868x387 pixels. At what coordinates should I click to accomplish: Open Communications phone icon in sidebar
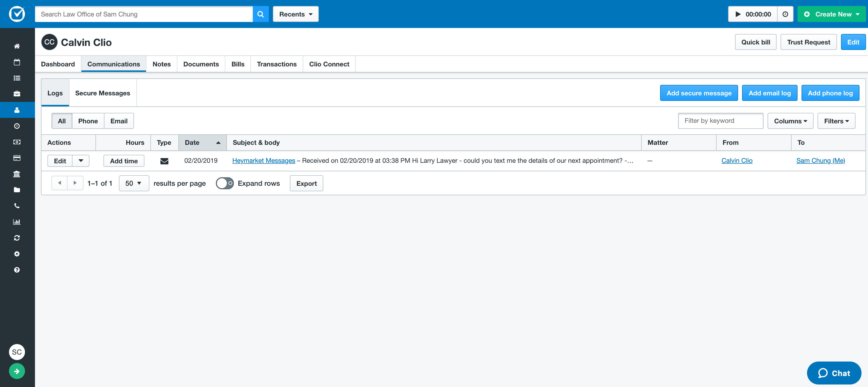pos(17,206)
